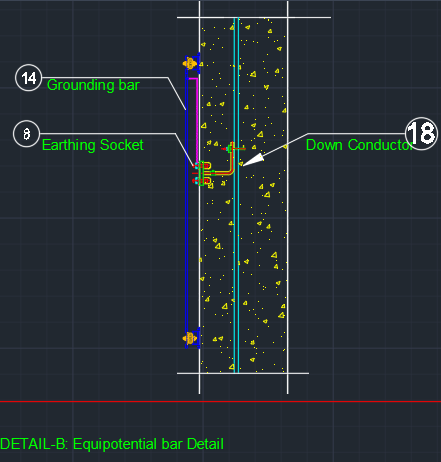
Task: Click the circled 14 callout bubble
Action: 29,78
